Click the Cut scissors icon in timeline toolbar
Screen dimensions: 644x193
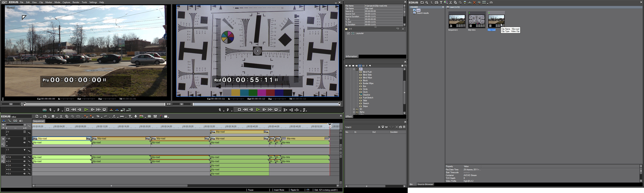click(61, 117)
